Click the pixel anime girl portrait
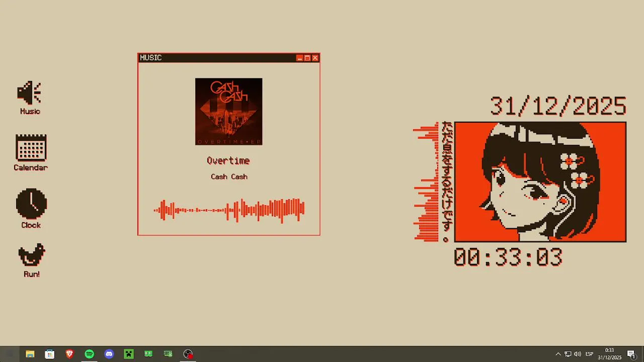The height and width of the screenshot is (362, 644). 540,182
